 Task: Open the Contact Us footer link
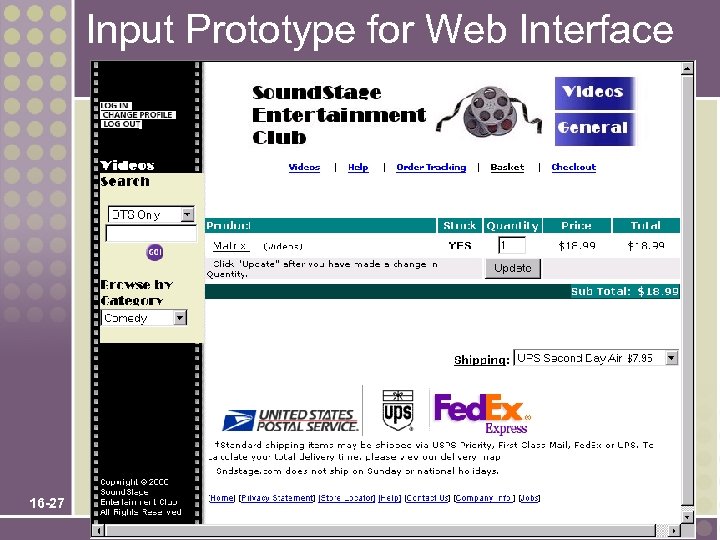pos(428,498)
